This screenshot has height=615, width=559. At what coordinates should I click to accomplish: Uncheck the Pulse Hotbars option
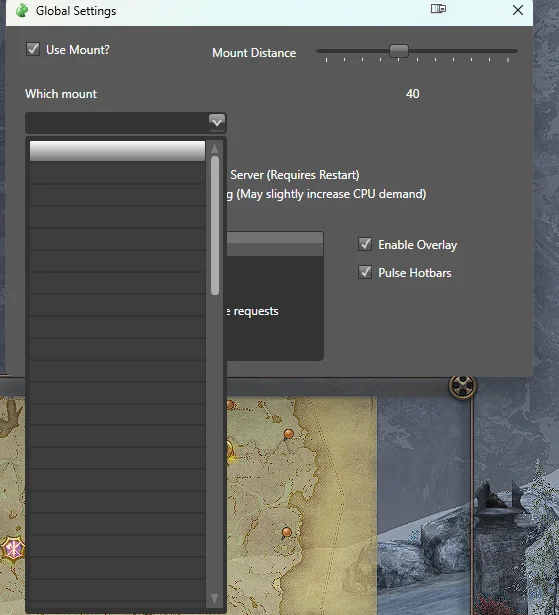[365, 272]
